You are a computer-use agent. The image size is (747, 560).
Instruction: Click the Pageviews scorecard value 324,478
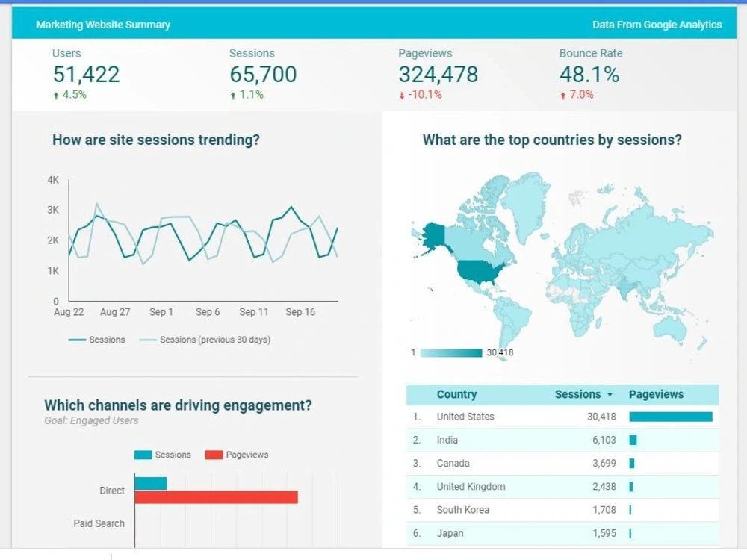click(x=438, y=74)
